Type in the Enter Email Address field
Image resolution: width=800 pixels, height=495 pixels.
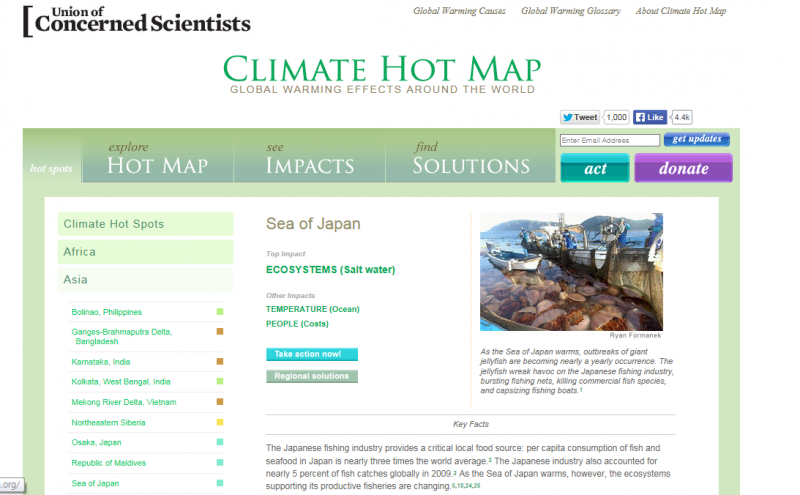609,141
